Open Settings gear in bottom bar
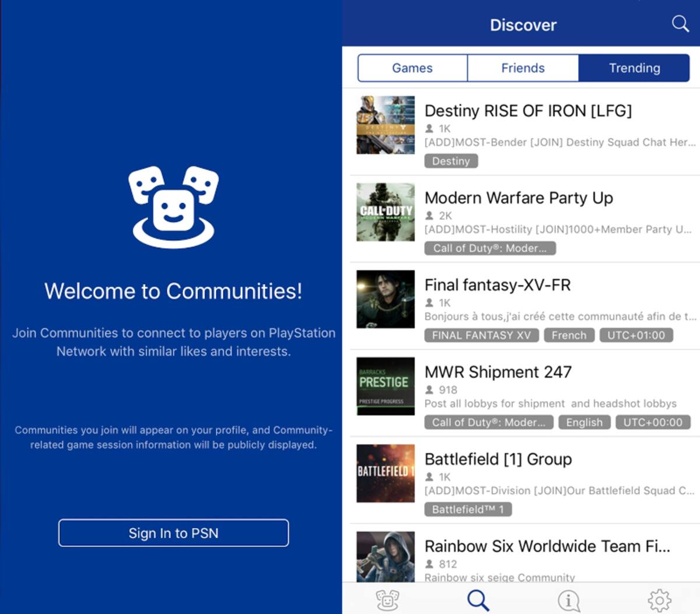This screenshot has height=614, width=700. tap(659, 600)
